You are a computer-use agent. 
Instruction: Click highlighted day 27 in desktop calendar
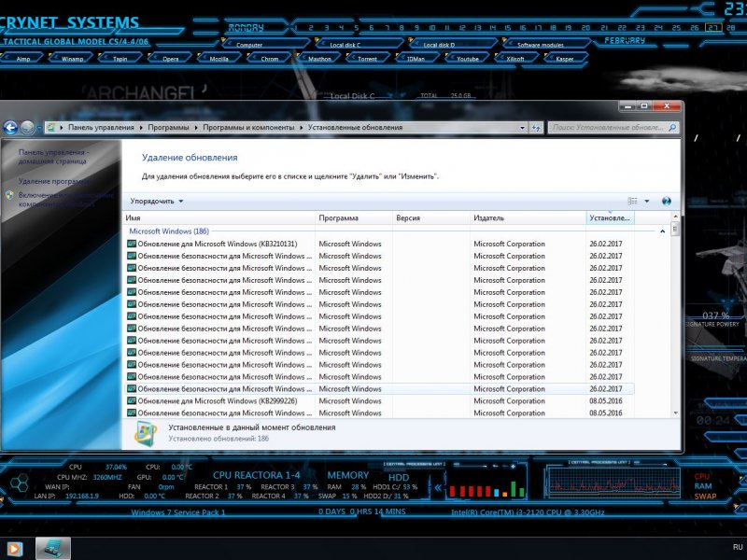(x=713, y=28)
